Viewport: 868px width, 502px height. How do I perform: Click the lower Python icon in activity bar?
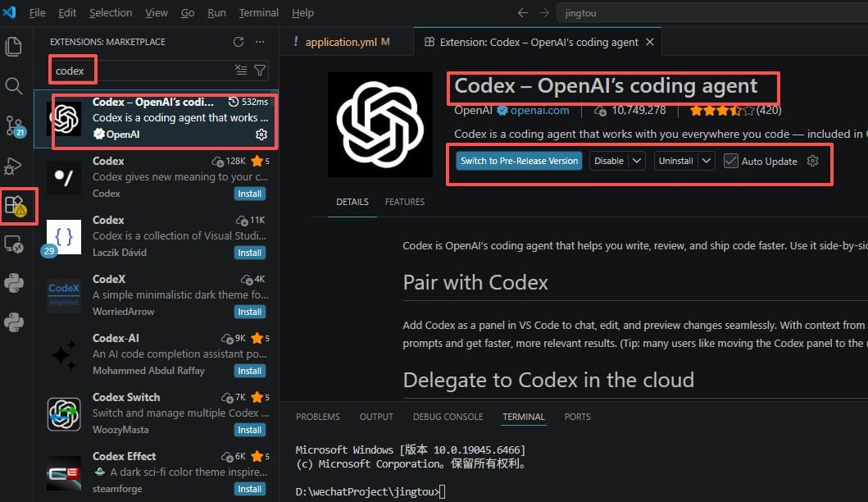pyautogui.click(x=13, y=322)
